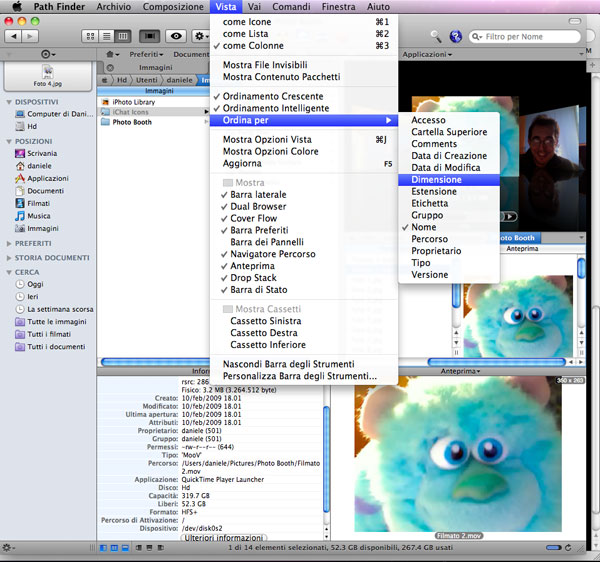The height and width of the screenshot is (562, 600).
Task: Select the column view toolbar button
Action: click(123, 36)
